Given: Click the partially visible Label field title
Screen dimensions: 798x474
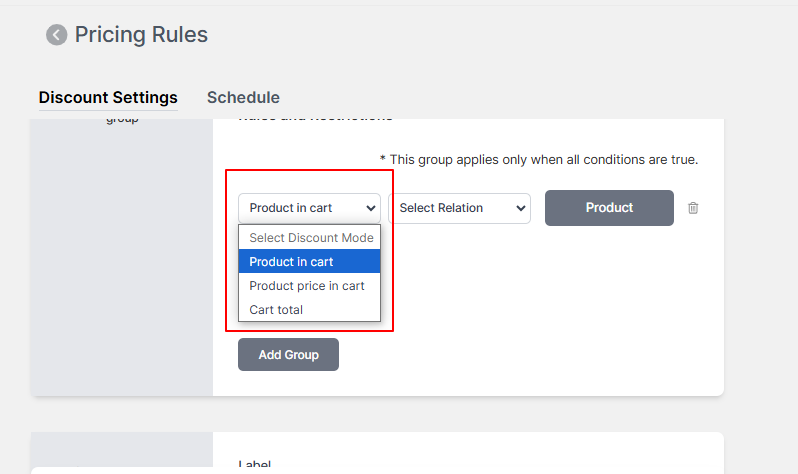Looking at the screenshot, I should point(254,463).
